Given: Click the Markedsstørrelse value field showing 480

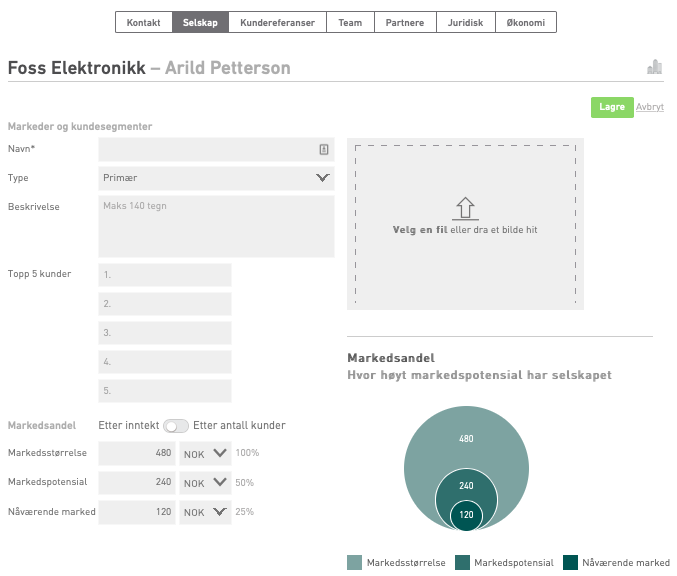Looking at the screenshot, I should tap(137, 453).
